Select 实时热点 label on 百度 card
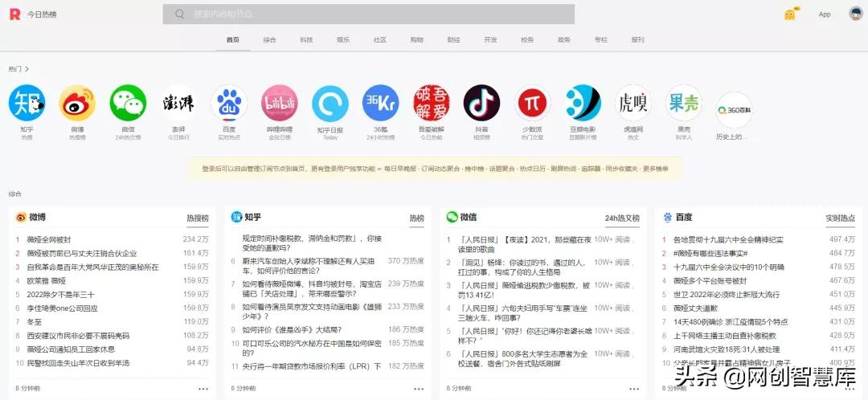The image size is (868, 400). [841, 218]
